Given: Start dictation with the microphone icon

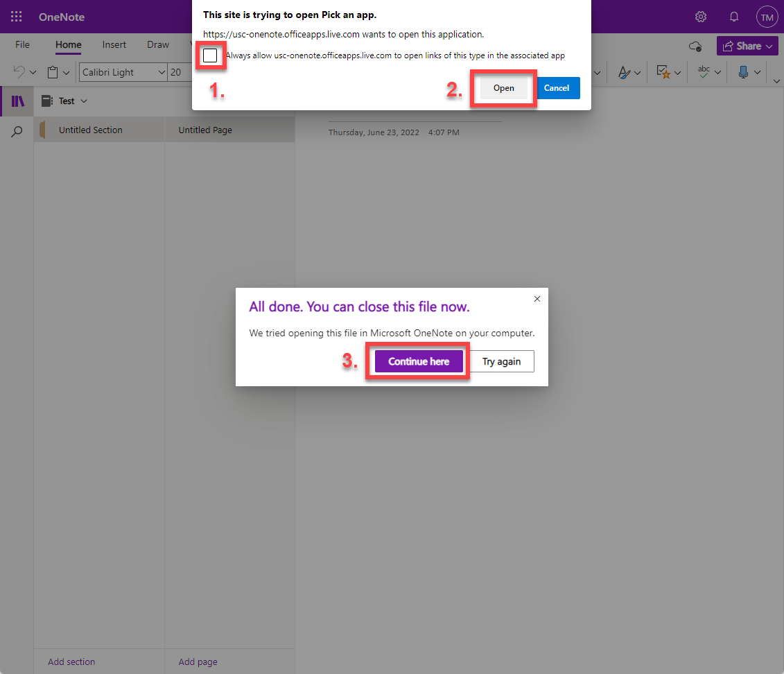Looking at the screenshot, I should [744, 72].
